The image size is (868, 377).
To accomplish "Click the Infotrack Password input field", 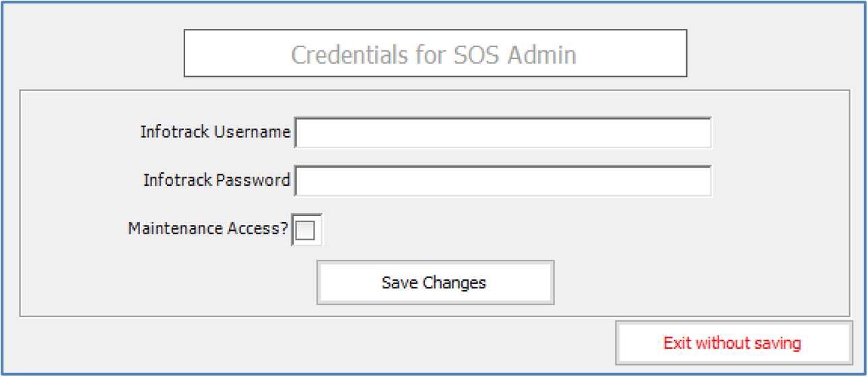I will pyautogui.click(x=502, y=181).
